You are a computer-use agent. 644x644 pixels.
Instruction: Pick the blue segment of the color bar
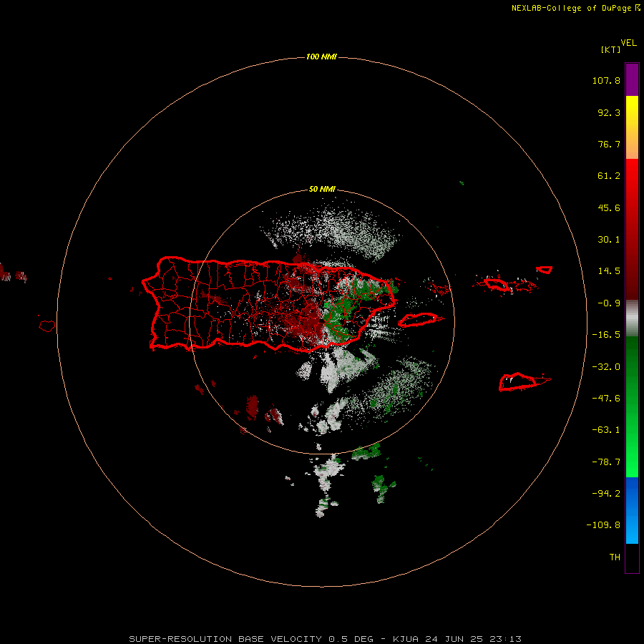click(x=632, y=510)
